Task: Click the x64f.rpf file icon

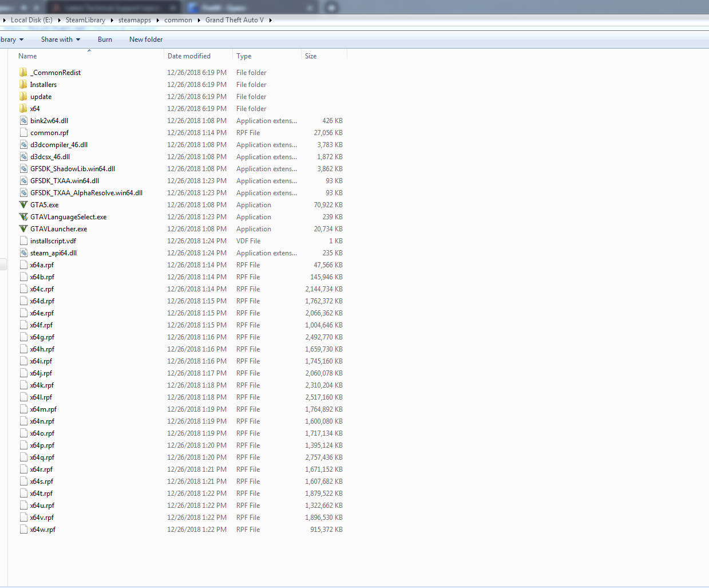Action: tap(23, 325)
